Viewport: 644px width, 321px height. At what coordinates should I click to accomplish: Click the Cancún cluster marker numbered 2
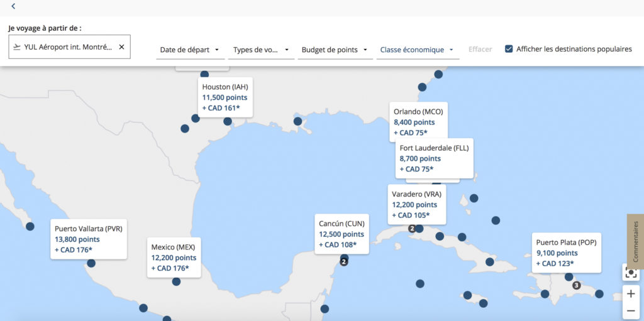(x=343, y=261)
